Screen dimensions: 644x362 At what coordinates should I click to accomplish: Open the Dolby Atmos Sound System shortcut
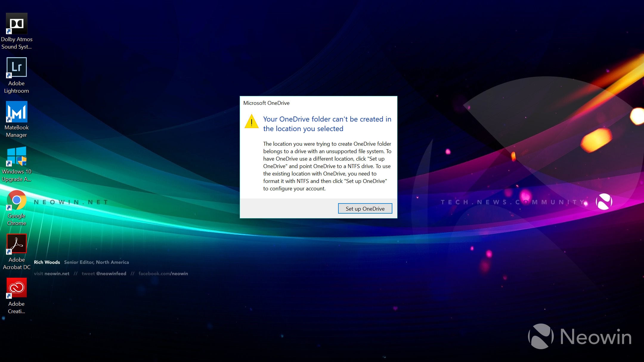pos(17,24)
